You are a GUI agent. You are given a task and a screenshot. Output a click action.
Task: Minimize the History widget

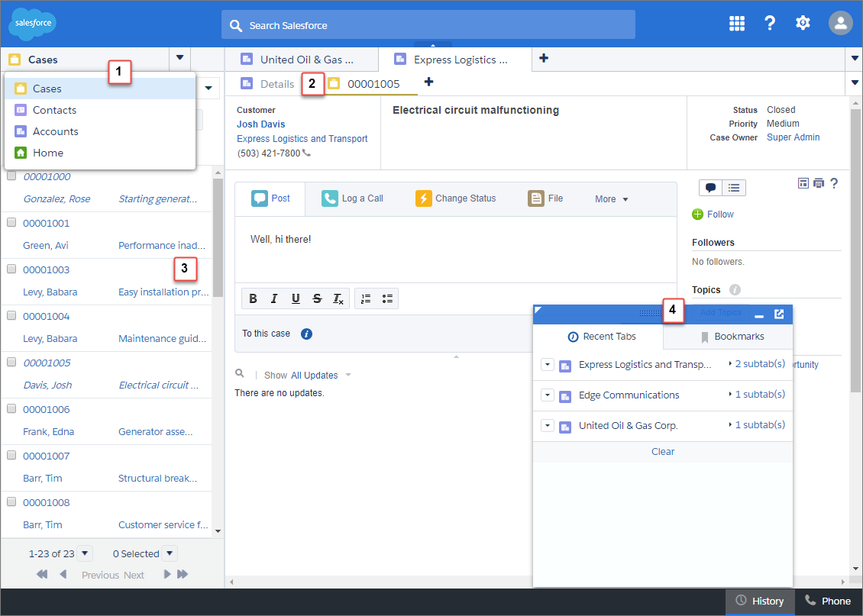759,314
